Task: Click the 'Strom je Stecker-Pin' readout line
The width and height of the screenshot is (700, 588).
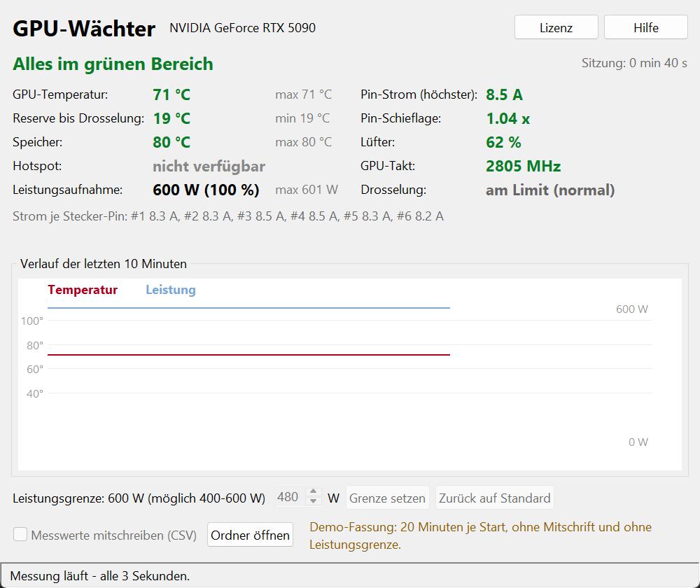Action: 228,216
